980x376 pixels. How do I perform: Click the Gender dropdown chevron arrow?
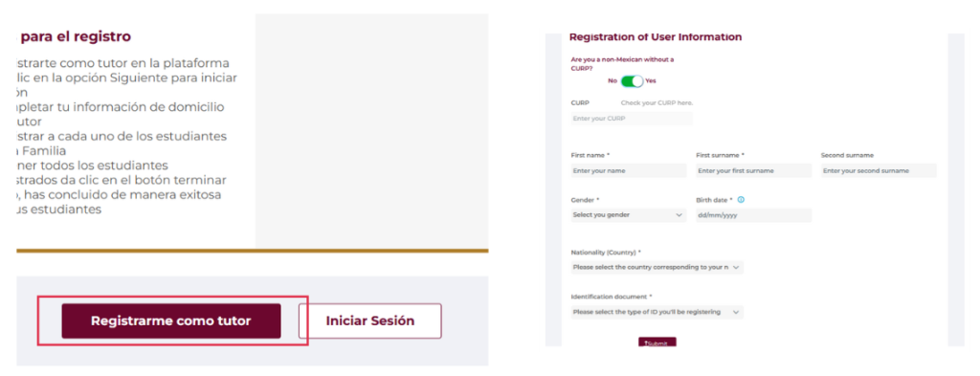click(x=679, y=215)
